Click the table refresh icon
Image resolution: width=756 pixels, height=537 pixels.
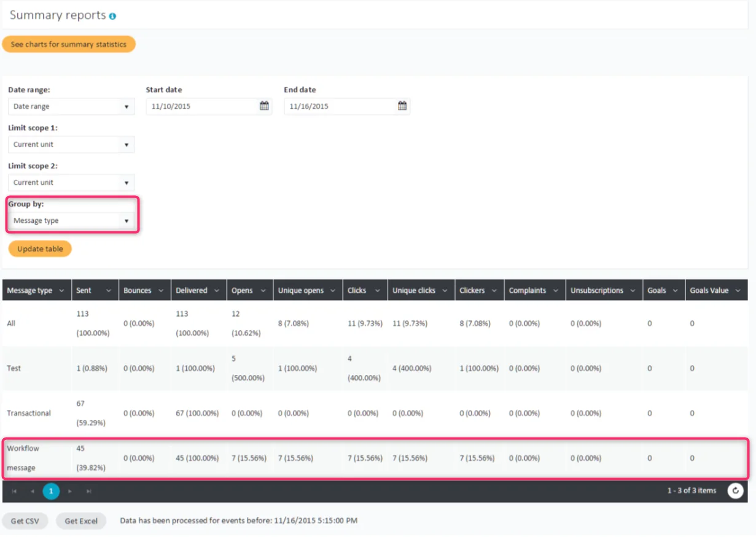[735, 491]
